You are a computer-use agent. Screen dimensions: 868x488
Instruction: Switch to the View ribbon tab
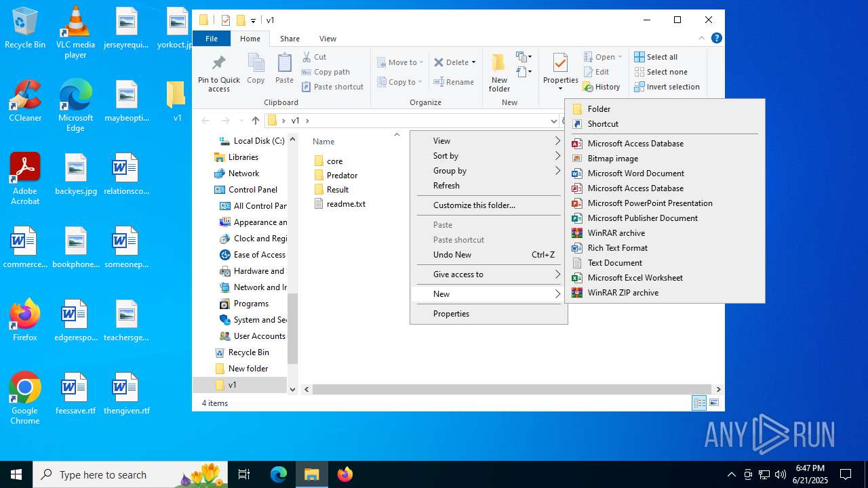pos(328,39)
